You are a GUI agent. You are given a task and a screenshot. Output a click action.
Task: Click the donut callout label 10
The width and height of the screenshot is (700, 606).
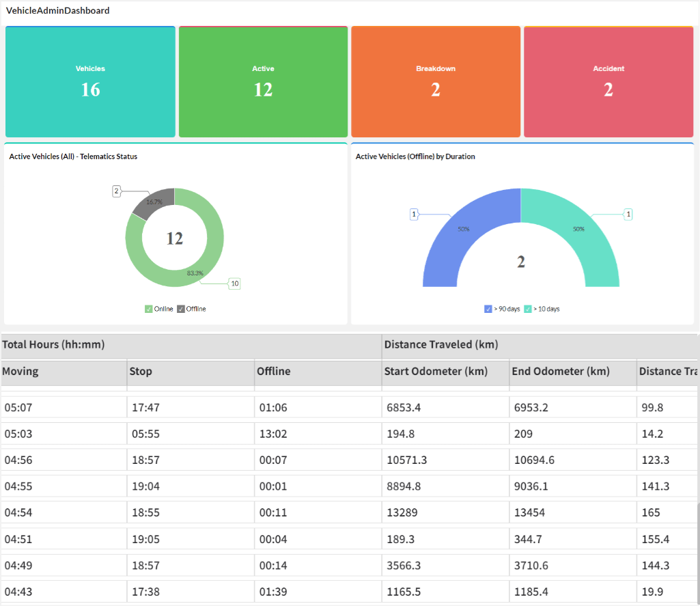tap(235, 284)
